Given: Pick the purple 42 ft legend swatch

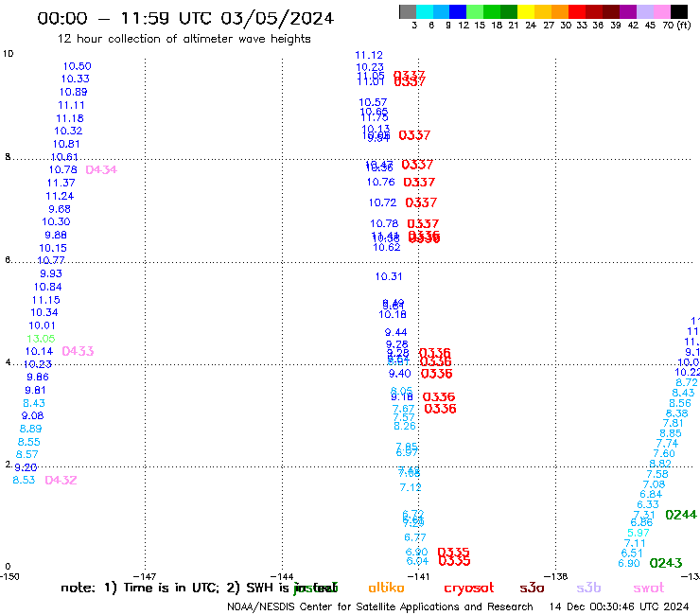Looking at the screenshot, I should (628, 11).
